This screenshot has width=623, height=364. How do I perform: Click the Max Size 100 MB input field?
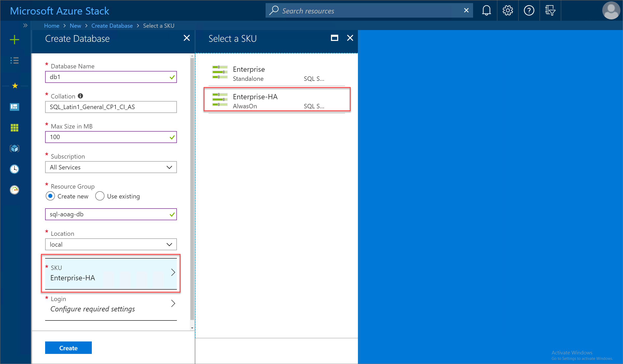tap(111, 137)
